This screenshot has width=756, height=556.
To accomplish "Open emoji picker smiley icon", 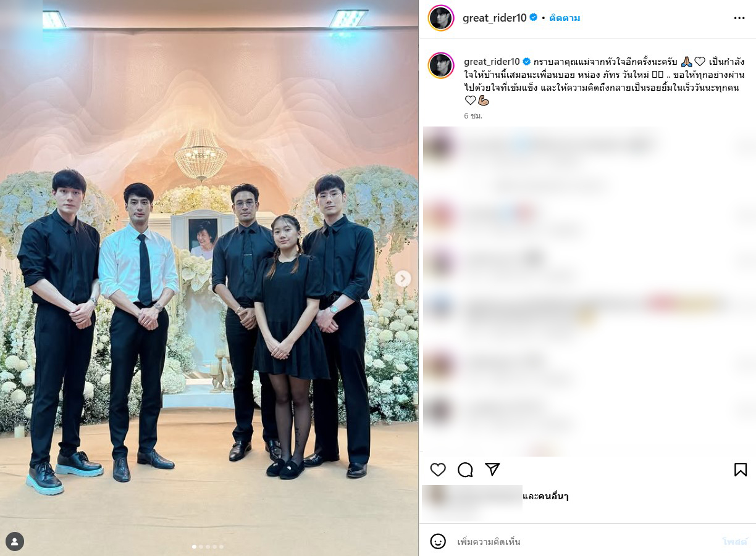I will tap(438, 541).
